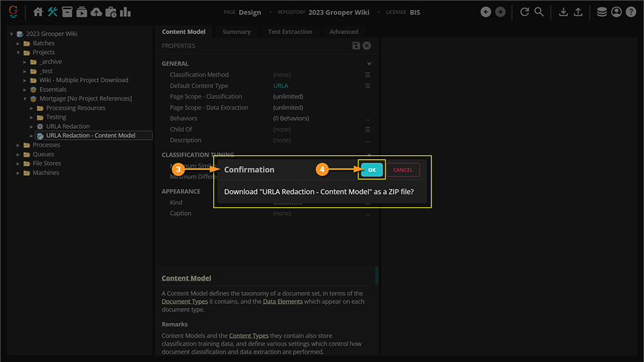
Task: Click the OK button in Confirmation dialog
Action: click(372, 169)
